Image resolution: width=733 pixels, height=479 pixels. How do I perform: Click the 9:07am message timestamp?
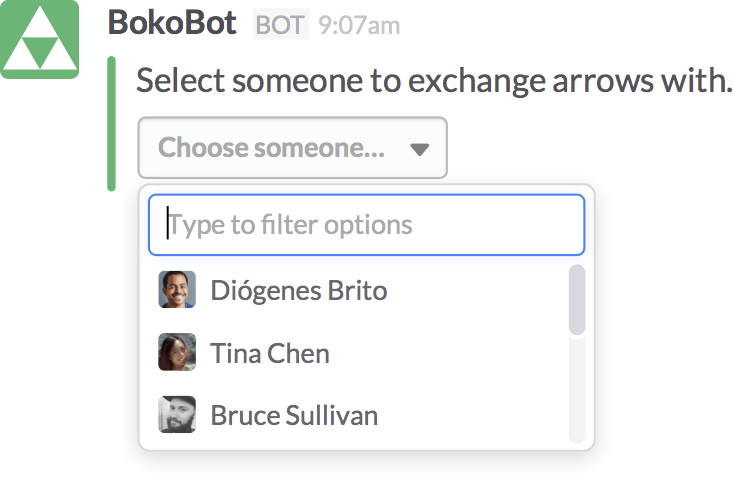click(359, 26)
